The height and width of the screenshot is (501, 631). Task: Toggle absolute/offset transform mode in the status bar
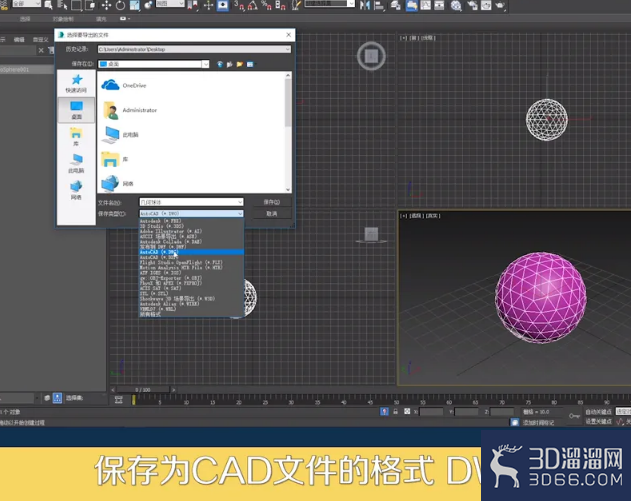click(x=407, y=411)
